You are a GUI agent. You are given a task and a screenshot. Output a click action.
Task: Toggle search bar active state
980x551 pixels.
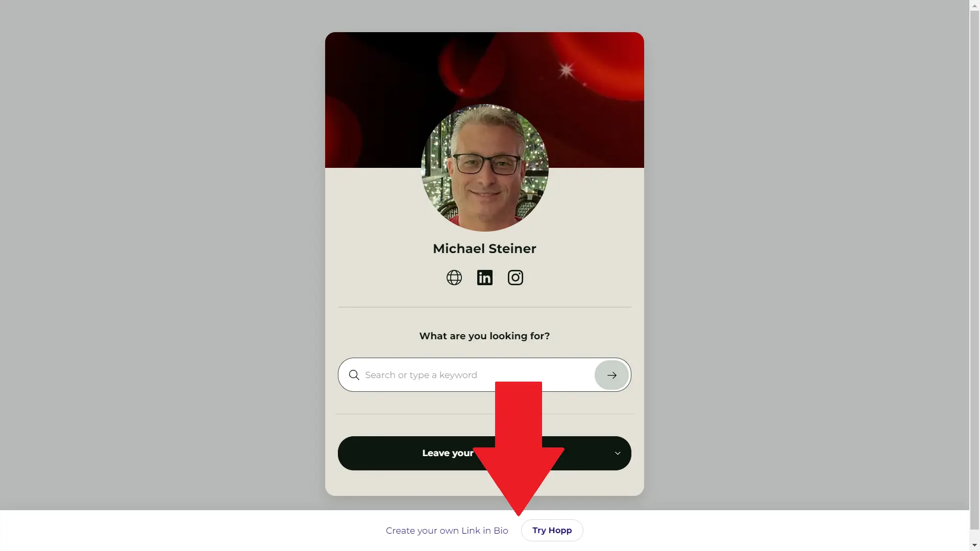click(611, 375)
